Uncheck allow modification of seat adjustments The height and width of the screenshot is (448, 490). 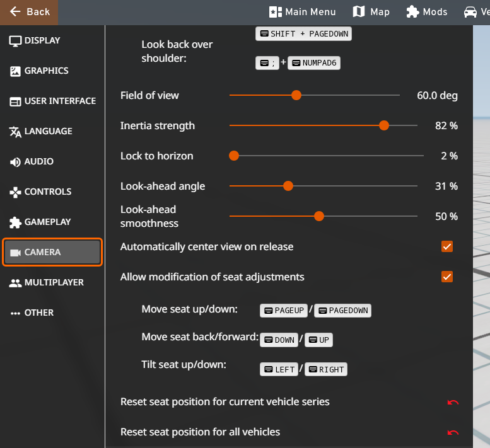click(x=447, y=277)
